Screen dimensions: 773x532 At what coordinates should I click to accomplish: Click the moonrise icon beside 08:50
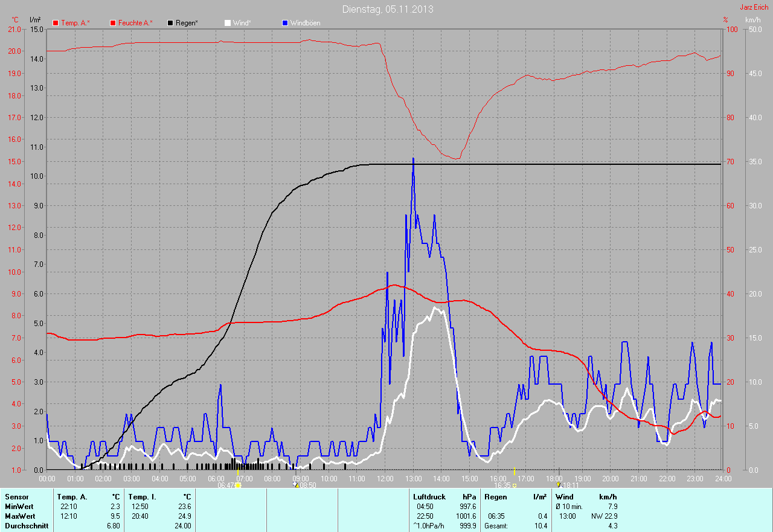(x=295, y=484)
